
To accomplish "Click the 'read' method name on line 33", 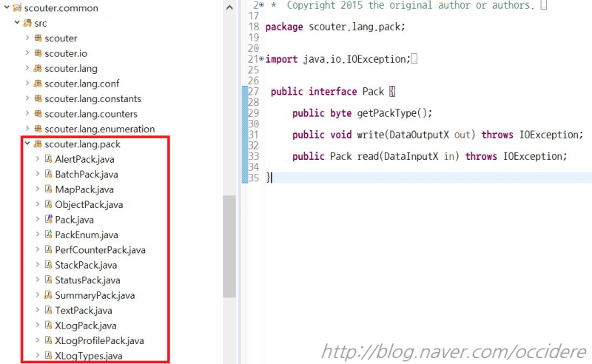I will click(x=367, y=156).
